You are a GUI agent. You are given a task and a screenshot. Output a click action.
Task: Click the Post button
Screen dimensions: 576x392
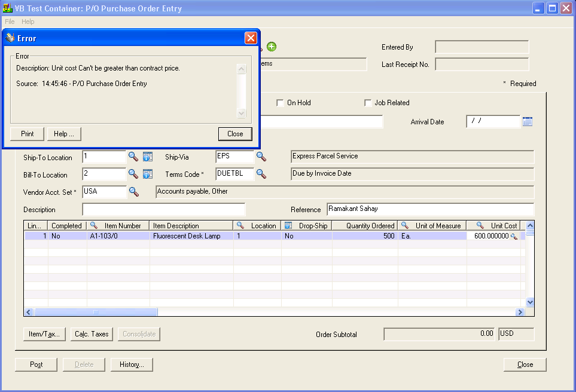pyautogui.click(x=36, y=365)
